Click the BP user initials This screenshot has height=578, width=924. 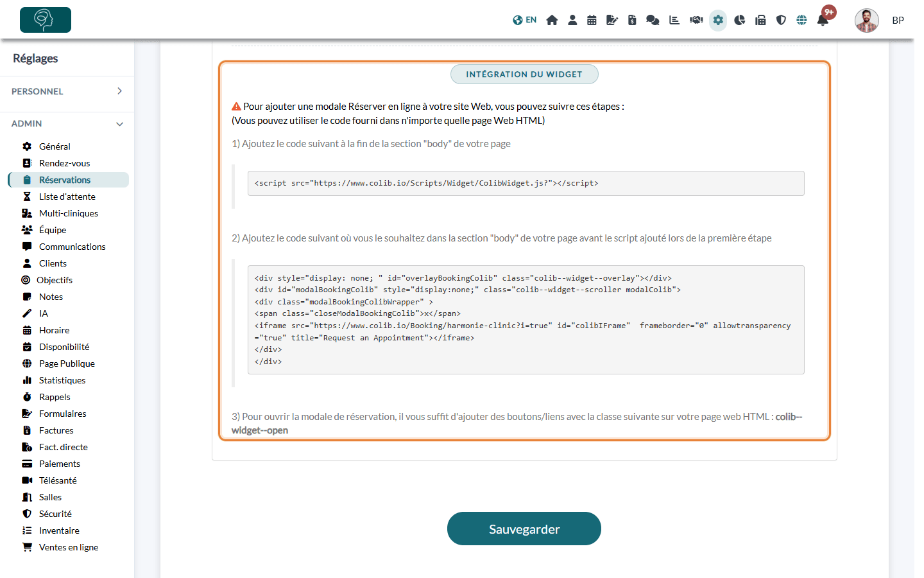[898, 21]
